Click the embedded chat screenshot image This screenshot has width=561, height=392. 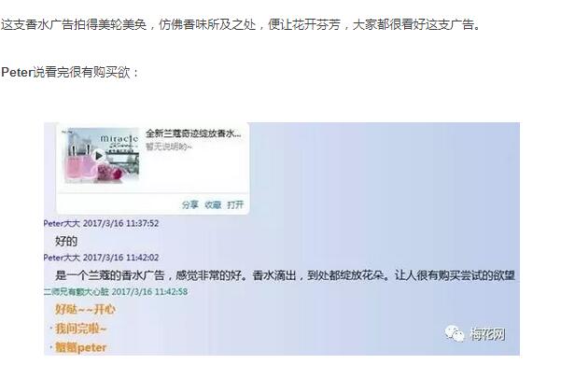(x=282, y=239)
